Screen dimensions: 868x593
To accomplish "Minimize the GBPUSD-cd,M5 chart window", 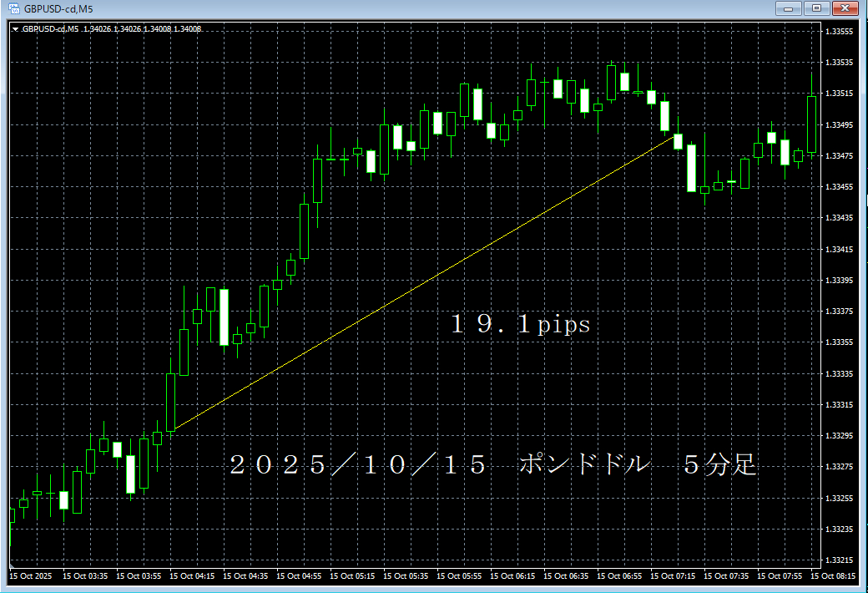I will (787, 8).
